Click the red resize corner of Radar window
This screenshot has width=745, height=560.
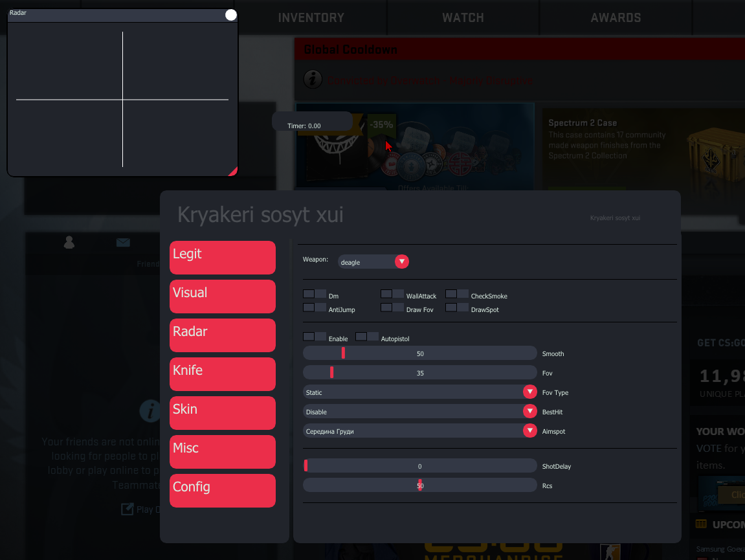pos(233,172)
